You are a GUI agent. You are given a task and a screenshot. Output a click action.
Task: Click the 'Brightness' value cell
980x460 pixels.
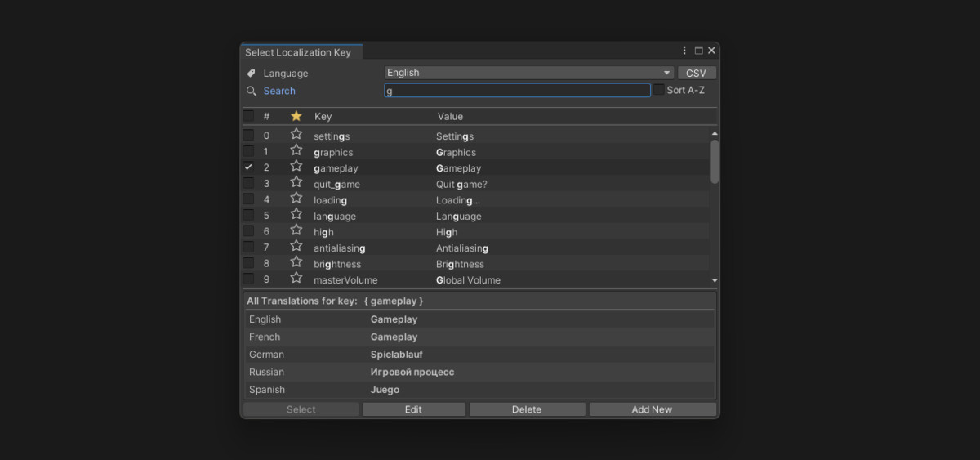[460, 264]
